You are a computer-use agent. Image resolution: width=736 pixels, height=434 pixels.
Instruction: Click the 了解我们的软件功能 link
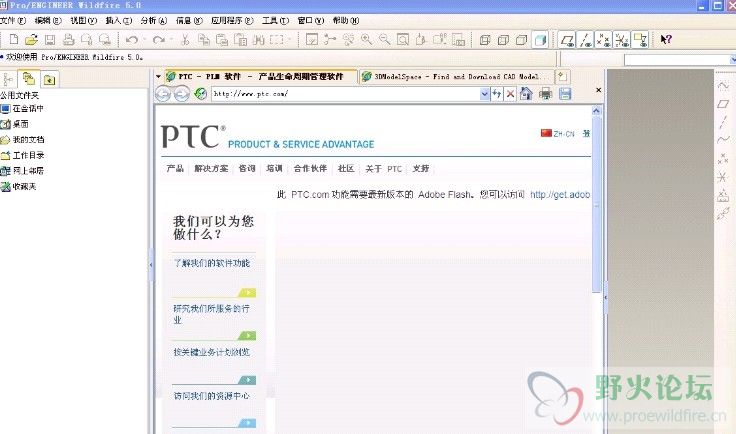click(212, 263)
